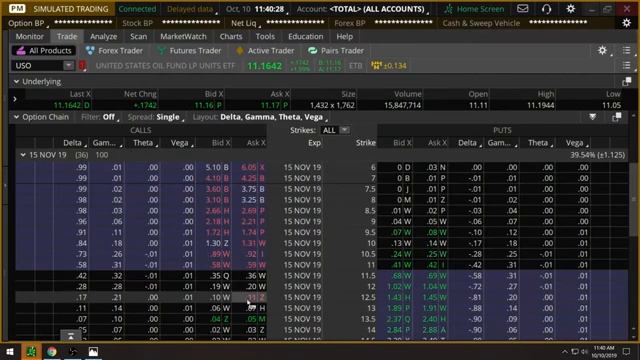Switch to Active Trader
The height and width of the screenshot is (360, 640).
coord(265,51)
